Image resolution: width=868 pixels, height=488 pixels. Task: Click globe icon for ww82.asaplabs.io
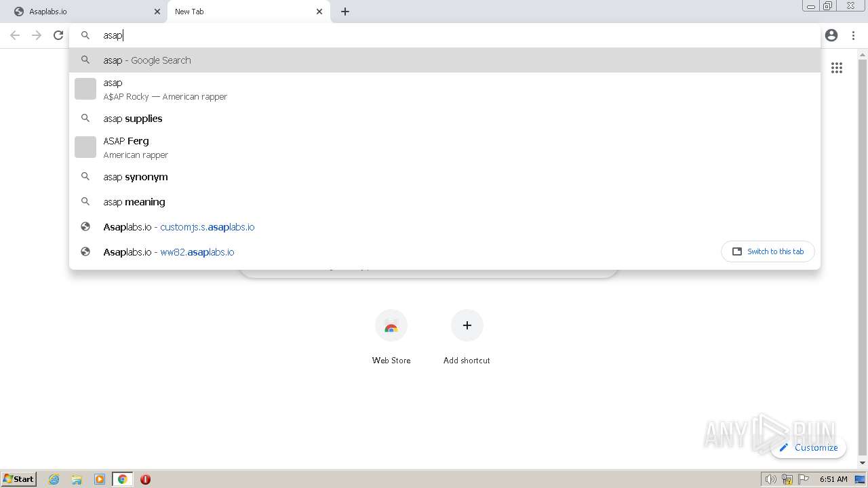[x=85, y=251]
